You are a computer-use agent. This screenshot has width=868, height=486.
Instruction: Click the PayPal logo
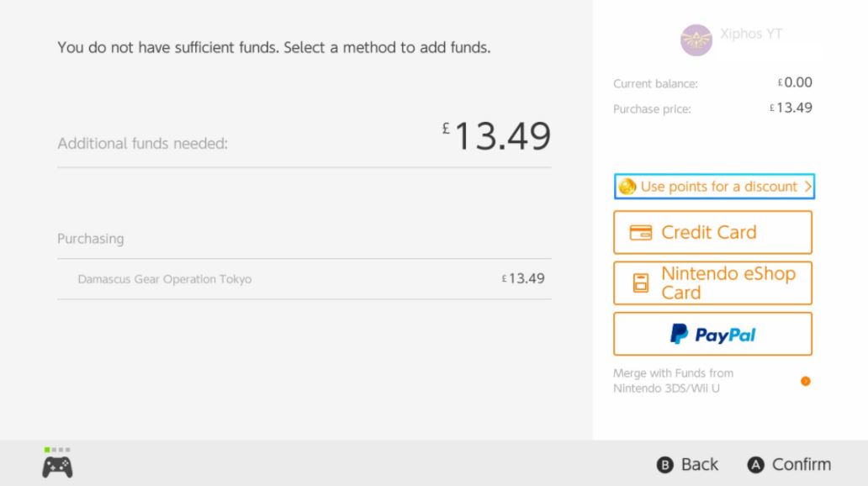click(712, 335)
